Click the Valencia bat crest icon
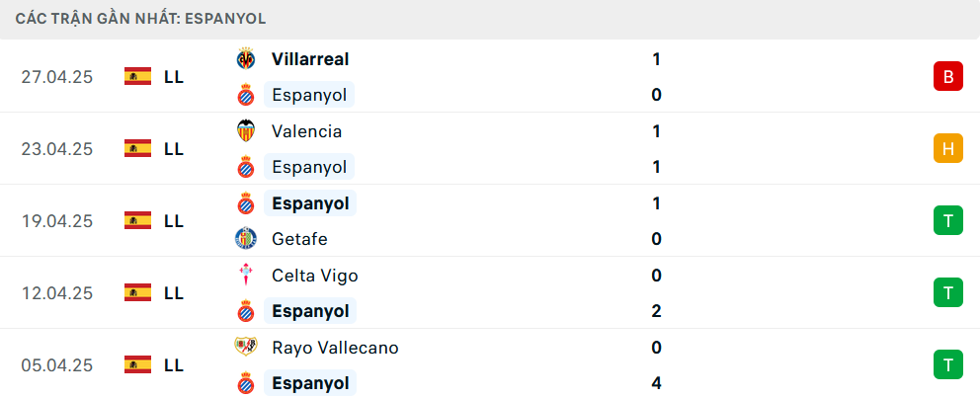This screenshot has height=398, width=980. (x=246, y=131)
